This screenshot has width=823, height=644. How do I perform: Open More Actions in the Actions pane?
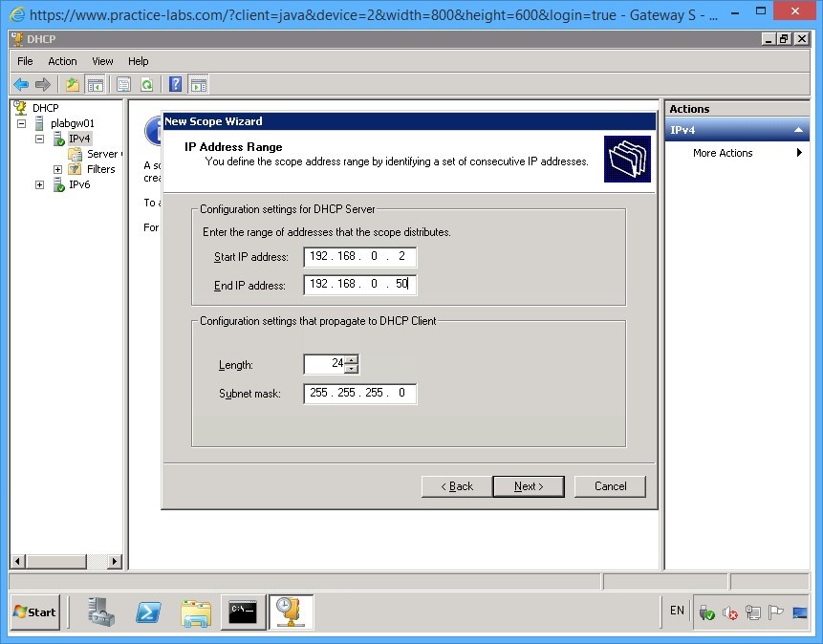pyautogui.click(x=722, y=153)
